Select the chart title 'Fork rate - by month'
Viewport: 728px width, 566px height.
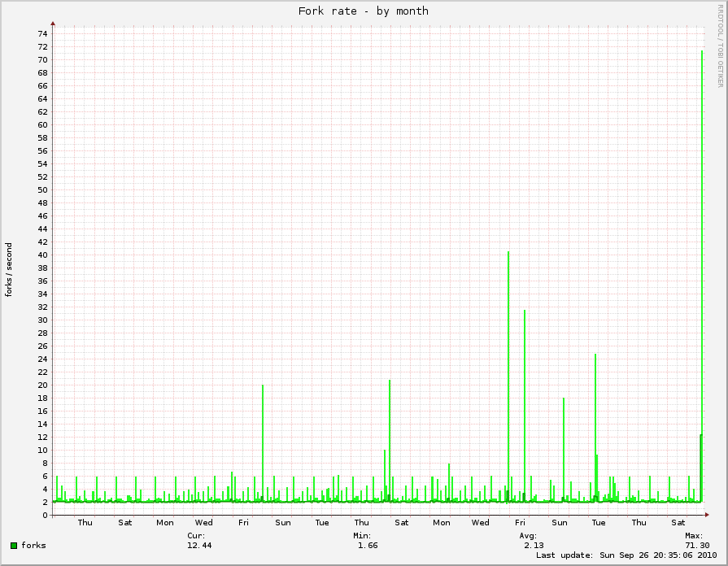click(x=363, y=11)
